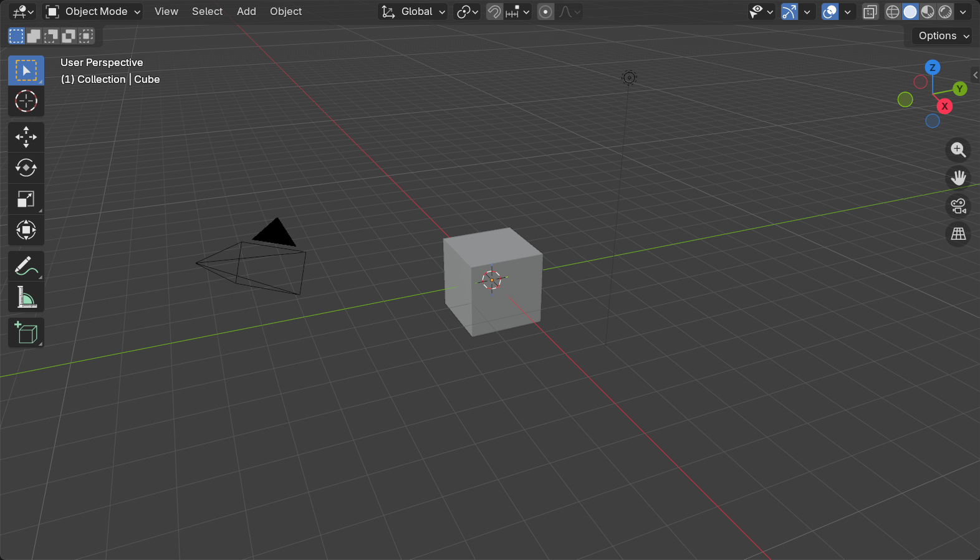Switch perspective/orthographic with grid icon
Image resolution: width=980 pixels, height=560 pixels.
(x=958, y=234)
